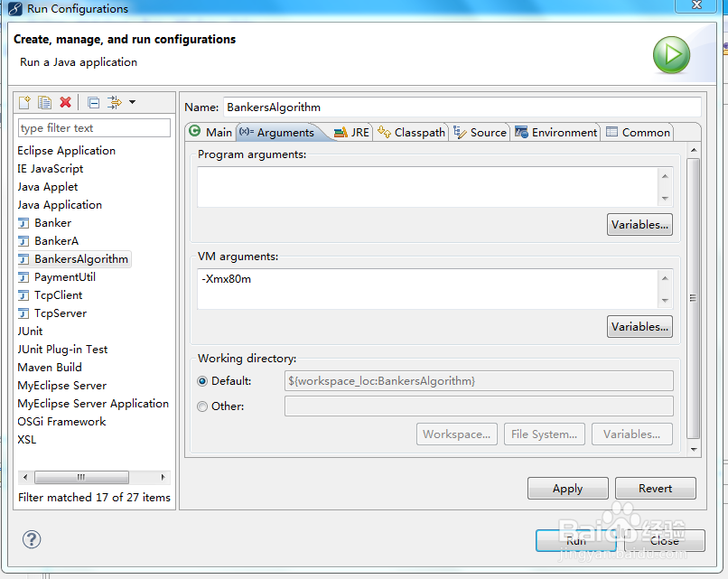728x579 pixels.
Task: Click the BankerA configuration Java icon
Action: pos(23,241)
